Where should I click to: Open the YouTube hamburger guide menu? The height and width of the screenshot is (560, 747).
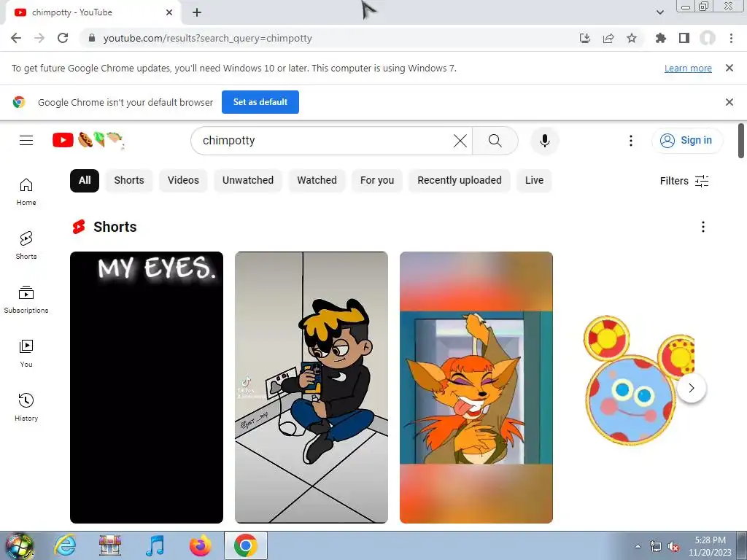click(26, 140)
